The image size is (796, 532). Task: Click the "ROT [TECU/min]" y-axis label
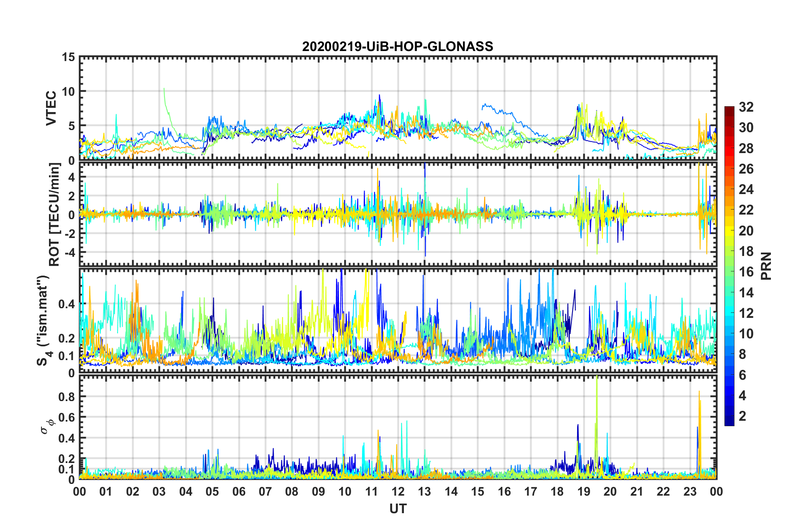point(54,215)
